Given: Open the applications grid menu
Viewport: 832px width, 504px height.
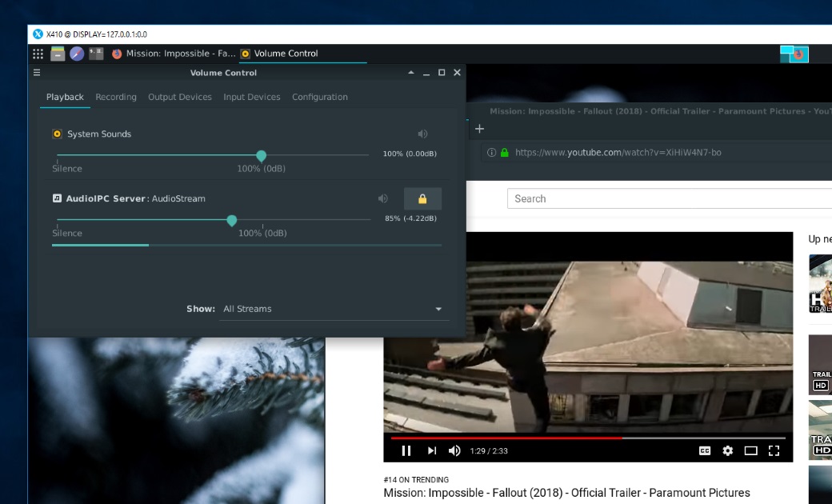Looking at the screenshot, I should pos(38,54).
